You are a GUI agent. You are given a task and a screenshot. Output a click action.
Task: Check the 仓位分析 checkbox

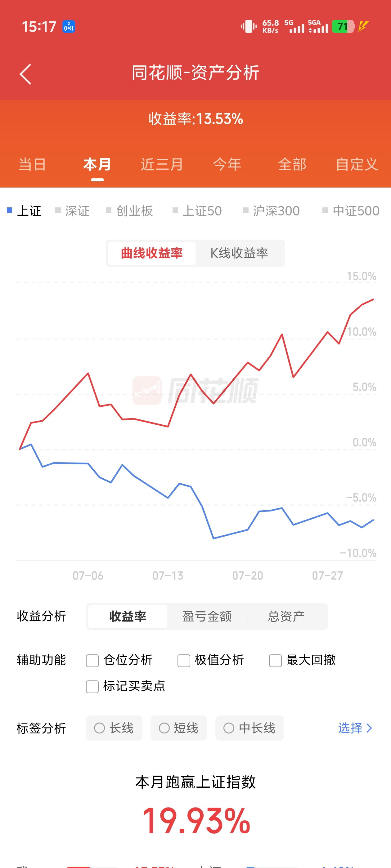tap(92, 660)
